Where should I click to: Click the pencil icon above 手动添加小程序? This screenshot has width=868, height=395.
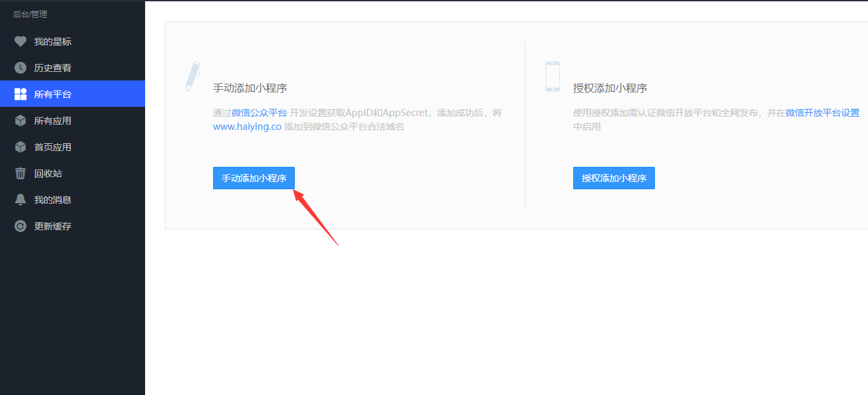193,76
